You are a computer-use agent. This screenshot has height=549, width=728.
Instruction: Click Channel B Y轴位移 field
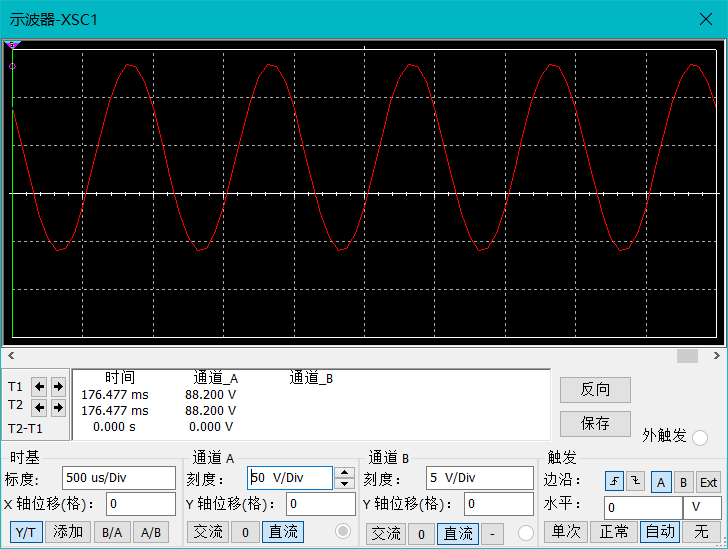499,504
